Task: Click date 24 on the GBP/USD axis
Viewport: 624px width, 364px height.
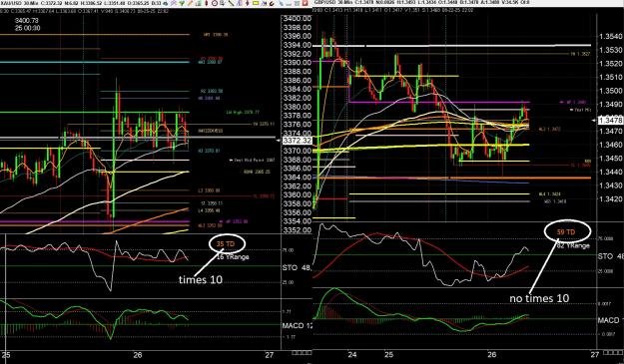Action: (351, 354)
